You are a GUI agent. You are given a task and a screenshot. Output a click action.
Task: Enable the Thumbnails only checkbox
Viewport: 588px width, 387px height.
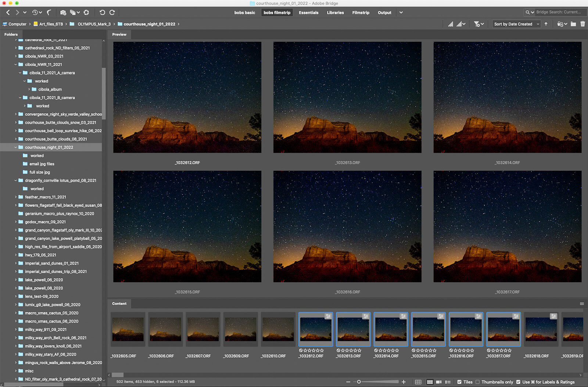477,382
